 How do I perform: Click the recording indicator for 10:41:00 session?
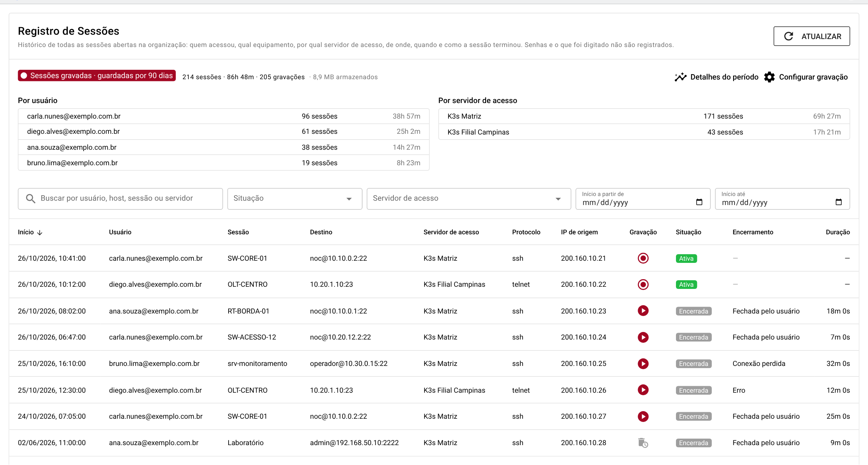[643, 258]
